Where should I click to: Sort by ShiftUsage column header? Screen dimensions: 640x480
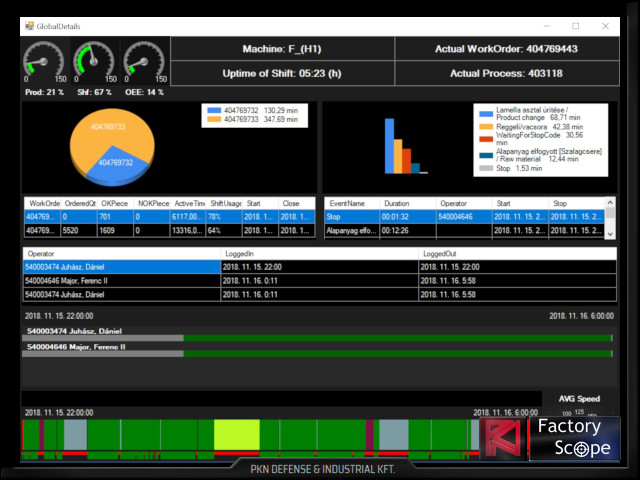coord(224,203)
